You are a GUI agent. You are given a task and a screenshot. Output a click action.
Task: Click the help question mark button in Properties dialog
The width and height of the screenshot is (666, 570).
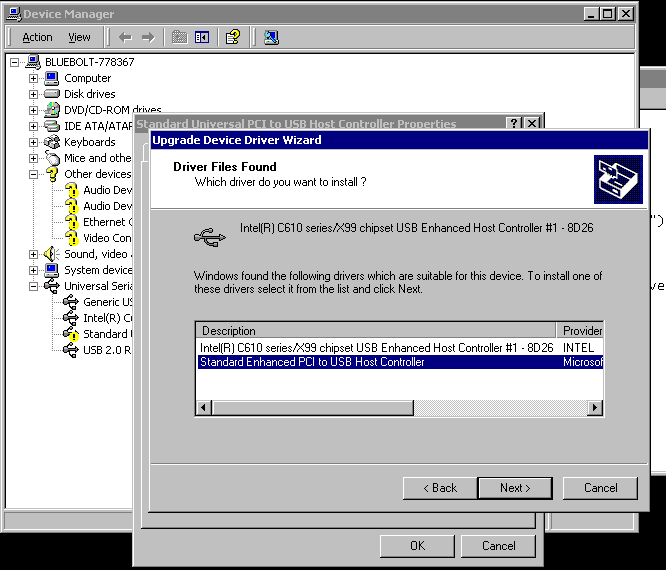[x=514, y=123]
